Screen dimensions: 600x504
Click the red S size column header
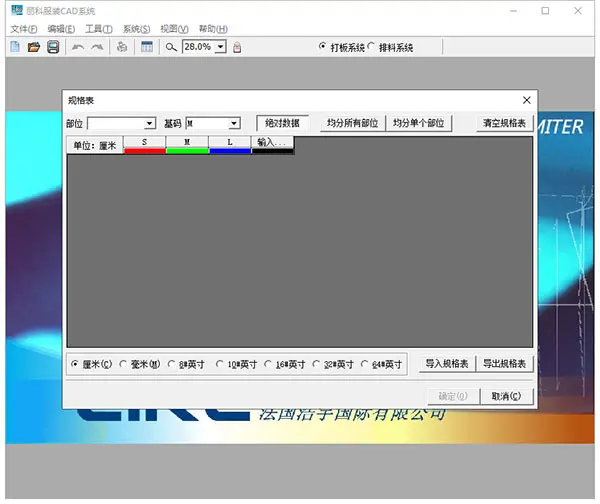pos(145,145)
